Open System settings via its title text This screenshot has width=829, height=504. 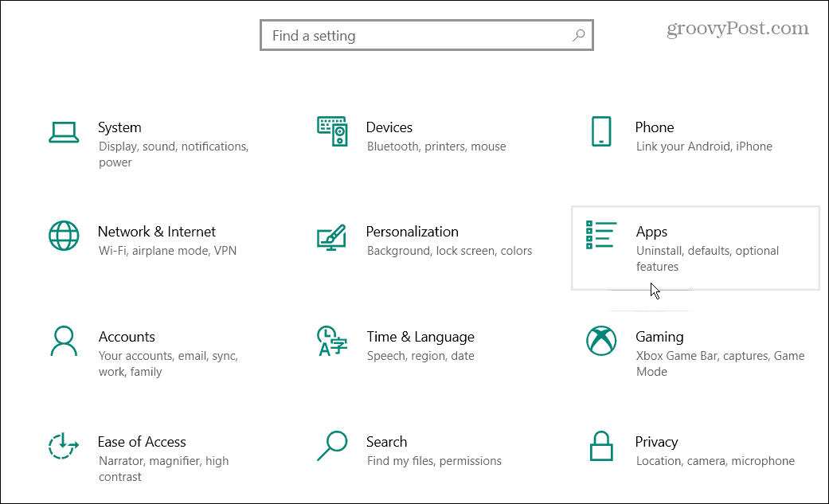click(119, 127)
